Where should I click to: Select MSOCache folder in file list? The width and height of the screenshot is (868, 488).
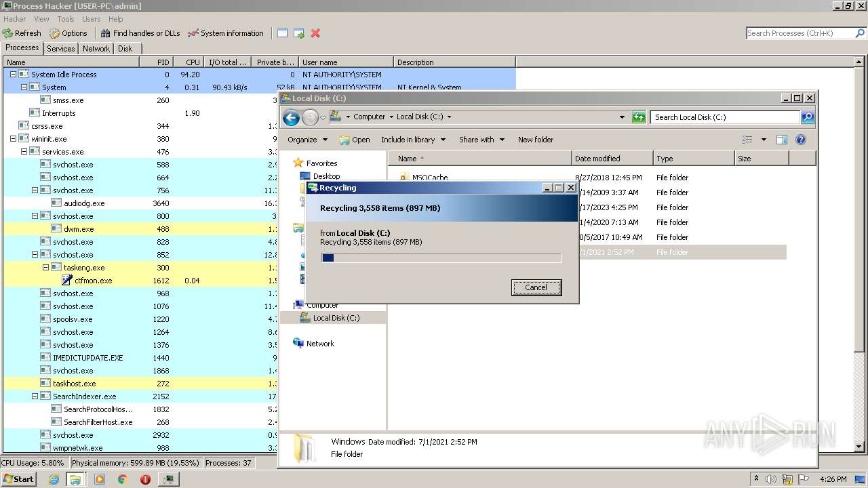click(430, 178)
